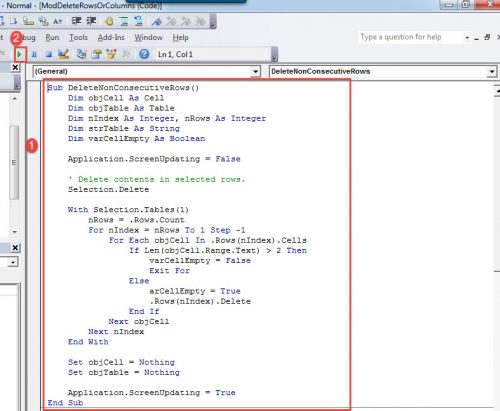Open the Tools menu
500x411 pixels.
tap(78, 37)
